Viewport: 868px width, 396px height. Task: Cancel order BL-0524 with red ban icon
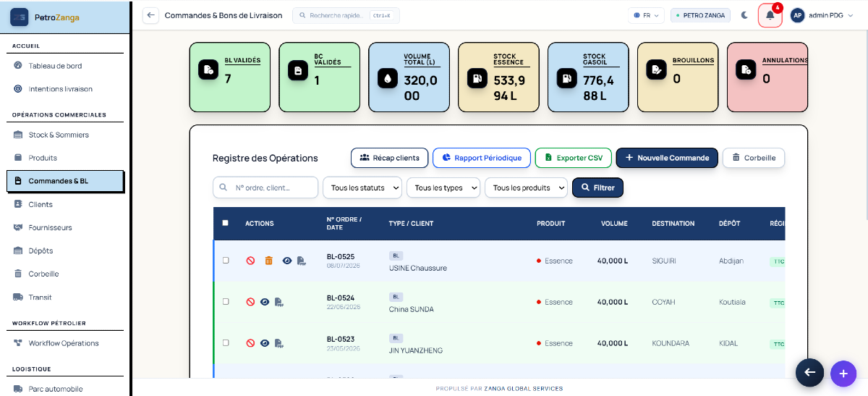pyautogui.click(x=250, y=302)
